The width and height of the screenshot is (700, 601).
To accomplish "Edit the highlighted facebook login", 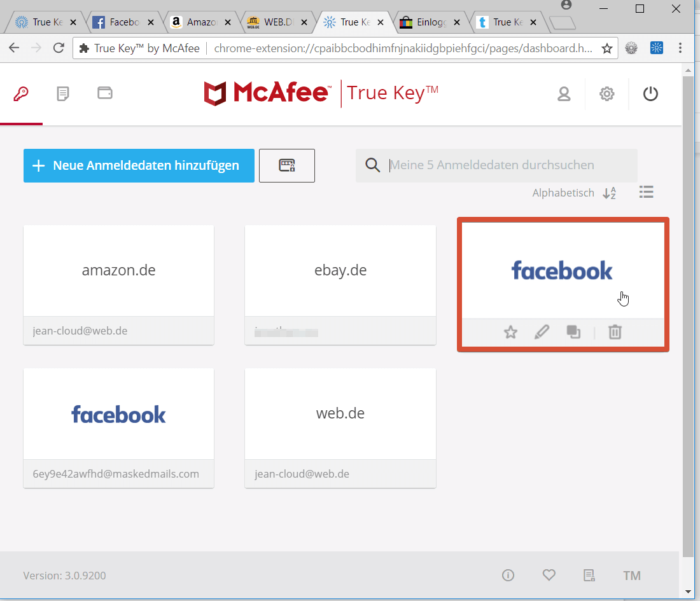I will 542,332.
